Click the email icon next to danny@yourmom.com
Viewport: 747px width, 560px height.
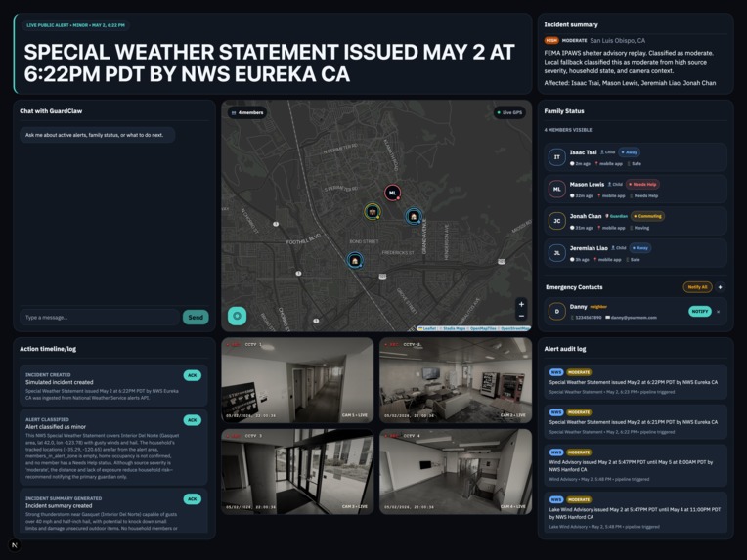tap(607, 318)
